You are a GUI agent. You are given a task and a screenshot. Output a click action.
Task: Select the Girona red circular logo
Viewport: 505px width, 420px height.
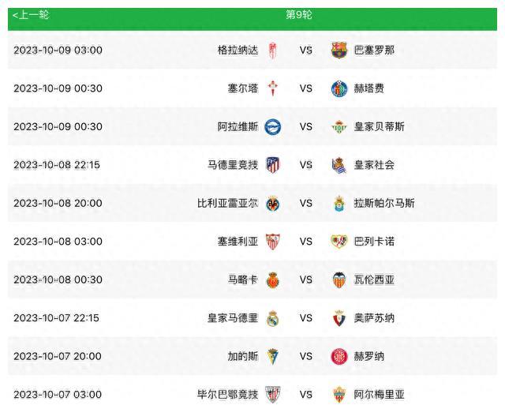tap(339, 357)
